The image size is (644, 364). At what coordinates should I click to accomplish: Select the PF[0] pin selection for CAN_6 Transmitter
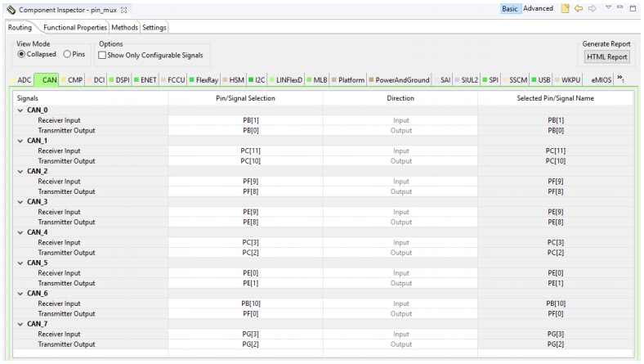tap(245, 313)
